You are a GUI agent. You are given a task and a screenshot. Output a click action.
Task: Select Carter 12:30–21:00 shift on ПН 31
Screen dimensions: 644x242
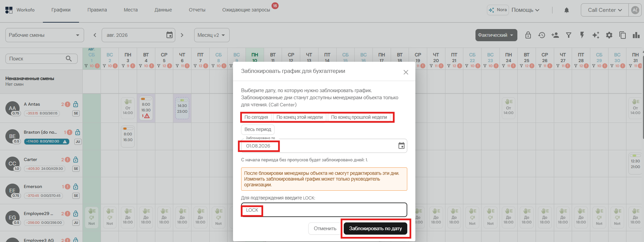pyautogui.click(x=635, y=164)
